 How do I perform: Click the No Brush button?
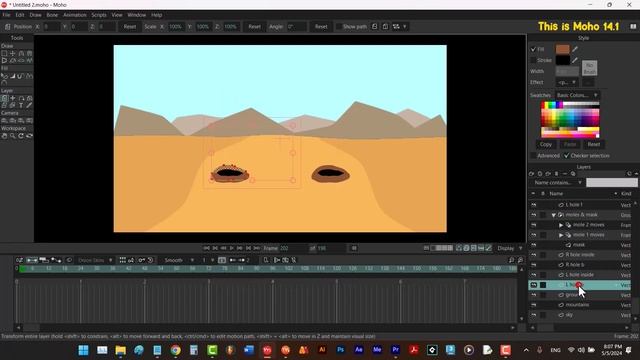click(x=589, y=68)
